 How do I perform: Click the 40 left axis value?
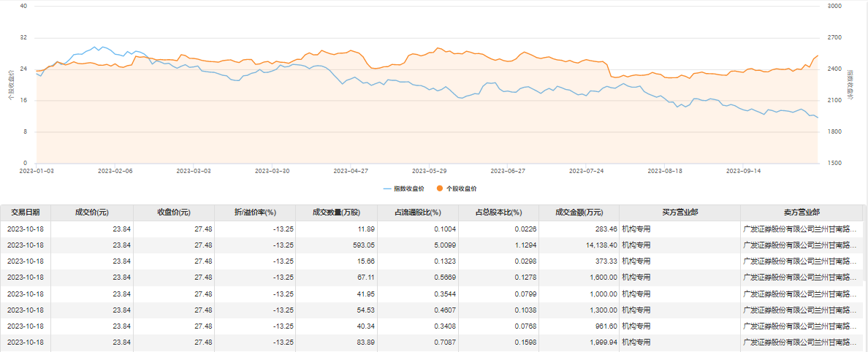coord(23,6)
